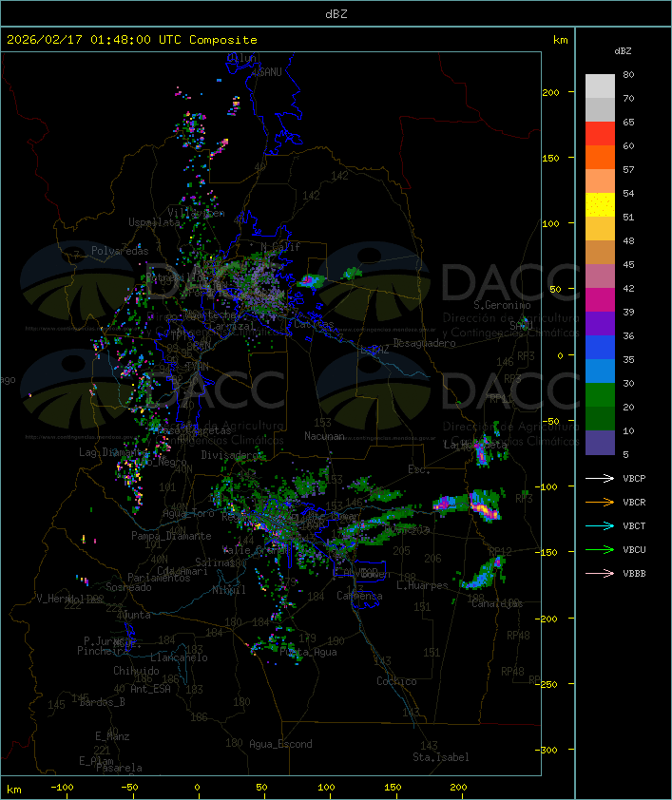Viewport: 672px width, 800px height.
Task: Click the -100 tick on the horizontal axis
Action: 62,788
